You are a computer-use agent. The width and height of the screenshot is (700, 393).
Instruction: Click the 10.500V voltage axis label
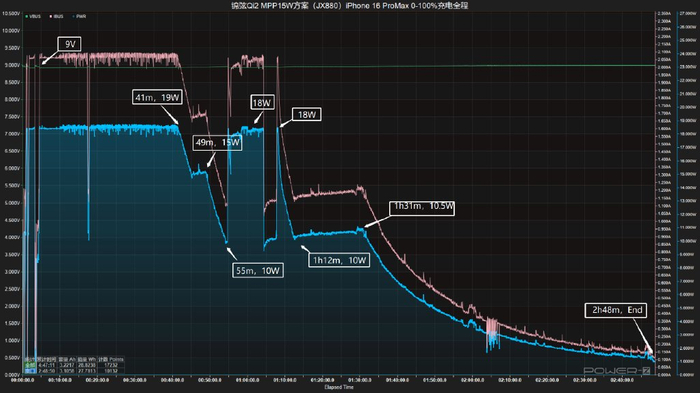tap(11, 13)
